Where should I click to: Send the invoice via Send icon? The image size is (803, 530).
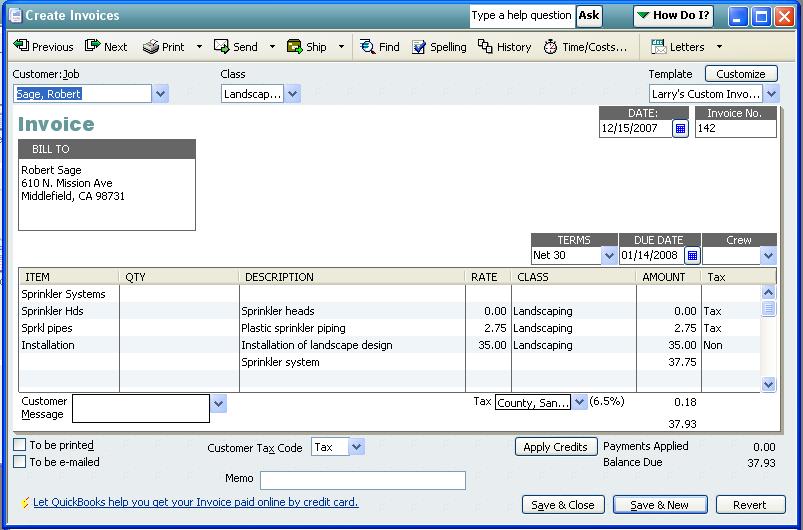coord(236,47)
